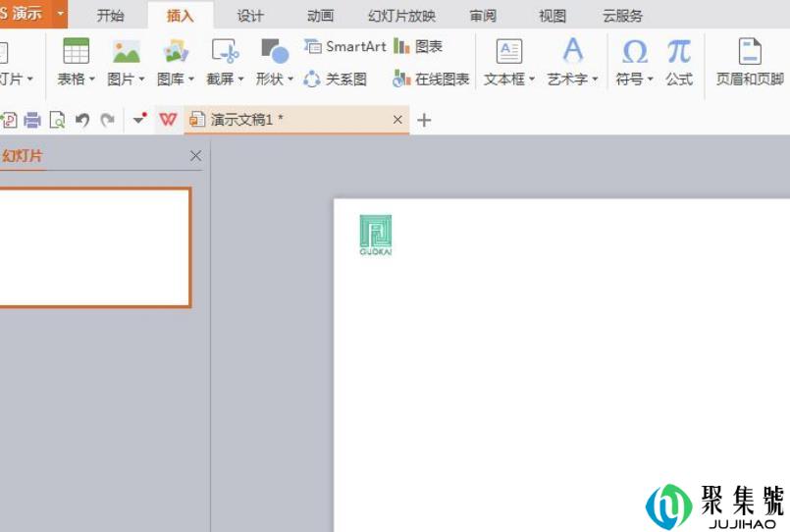
Task: Open the WPS application menu arrow
Action: pyautogui.click(x=61, y=14)
